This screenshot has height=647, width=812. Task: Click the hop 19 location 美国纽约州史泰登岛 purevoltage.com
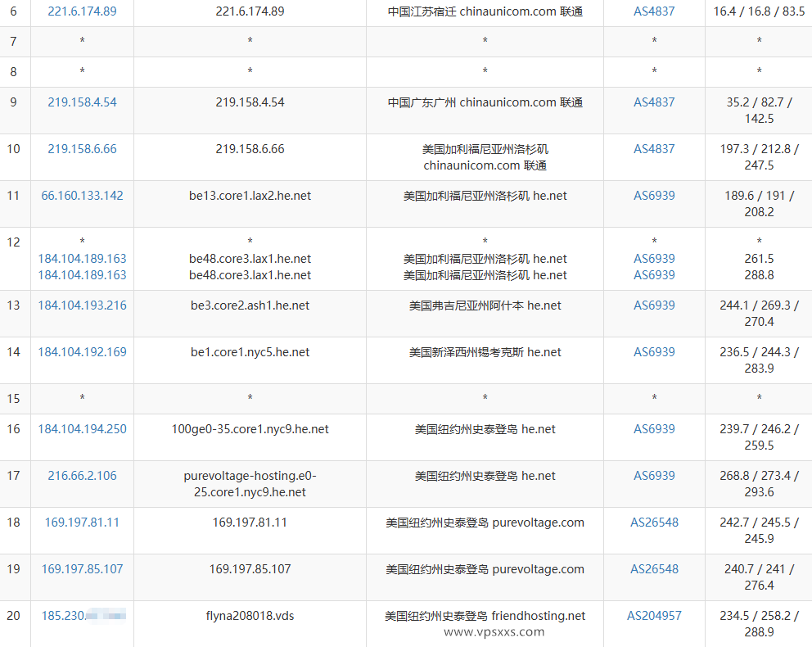[485, 568]
